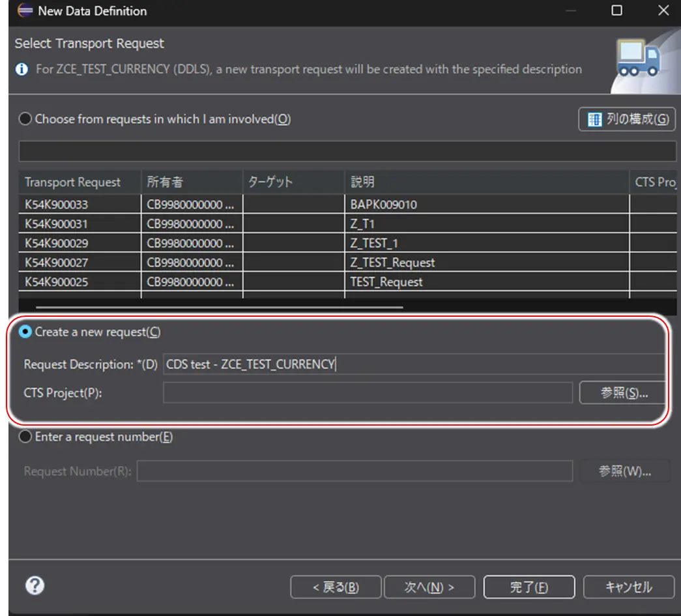This screenshot has height=616, width=681.
Task: Select transport request K54K900025
Action: click(x=80, y=282)
